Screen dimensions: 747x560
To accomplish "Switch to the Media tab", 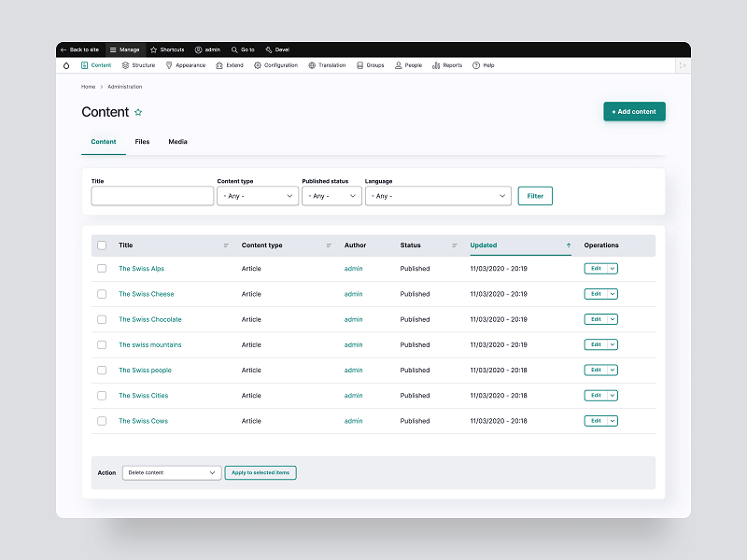I will tap(177, 142).
